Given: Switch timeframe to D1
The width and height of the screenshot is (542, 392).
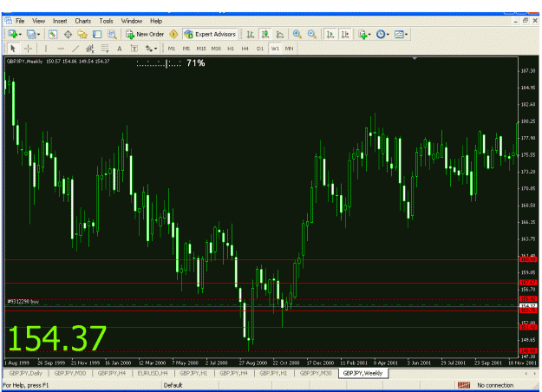Looking at the screenshot, I should (x=260, y=49).
